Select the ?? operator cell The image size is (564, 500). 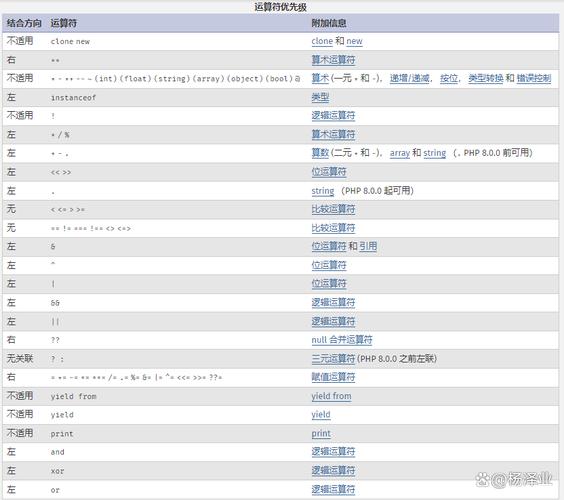pos(55,340)
